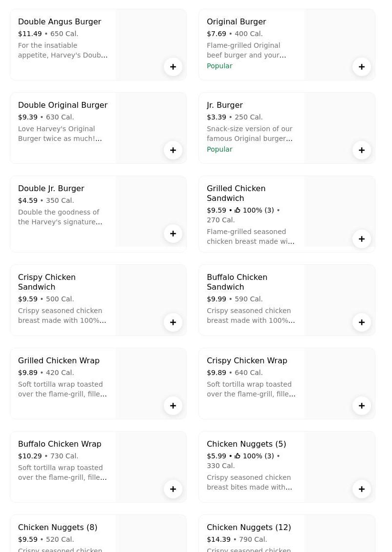Select Buffalo Chicken Wrap description text
This screenshot has width=392, height=552.
coord(62,473)
